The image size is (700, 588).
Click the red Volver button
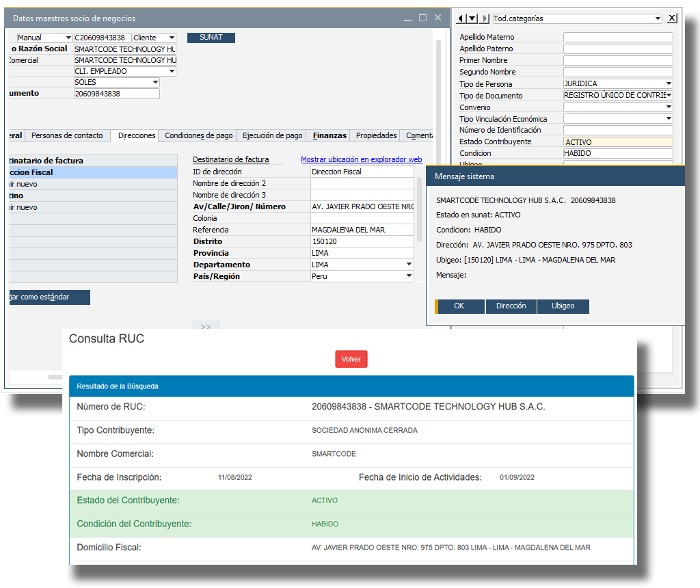tap(351, 359)
